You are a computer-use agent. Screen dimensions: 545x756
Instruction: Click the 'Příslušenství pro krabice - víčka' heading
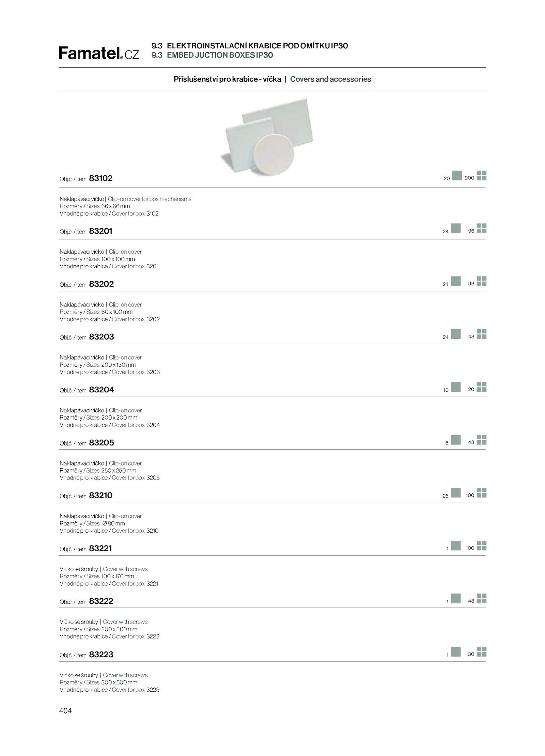(x=227, y=79)
